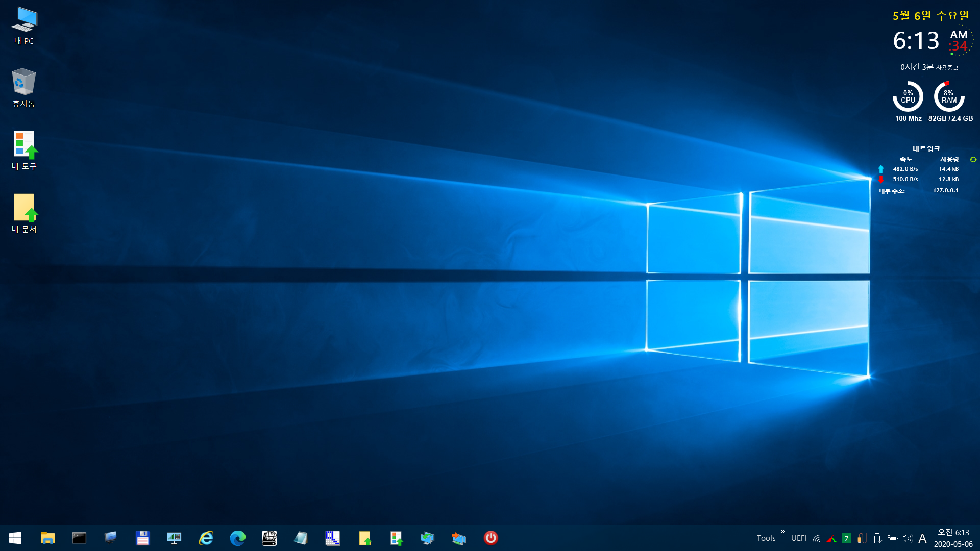This screenshot has width=980, height=551.
Task: Click the UEFI label in the taskbar
Action: click(799, 538)
